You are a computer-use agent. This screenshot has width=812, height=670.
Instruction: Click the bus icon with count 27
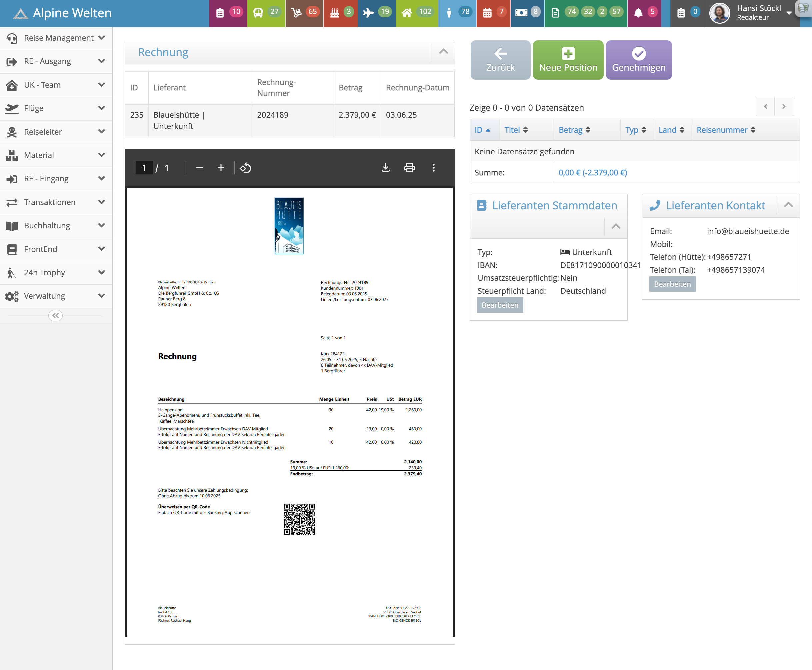[258, 13]
